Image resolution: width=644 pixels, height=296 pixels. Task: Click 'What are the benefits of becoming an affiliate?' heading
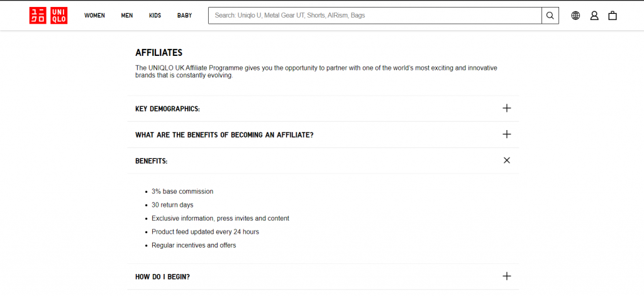pyautogui.click(x=224, y=135)
